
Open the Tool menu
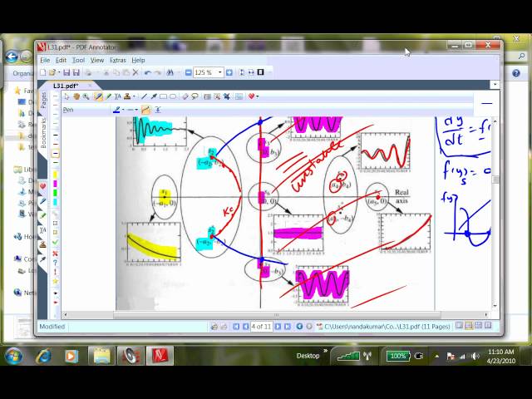(x=78, y=60)
